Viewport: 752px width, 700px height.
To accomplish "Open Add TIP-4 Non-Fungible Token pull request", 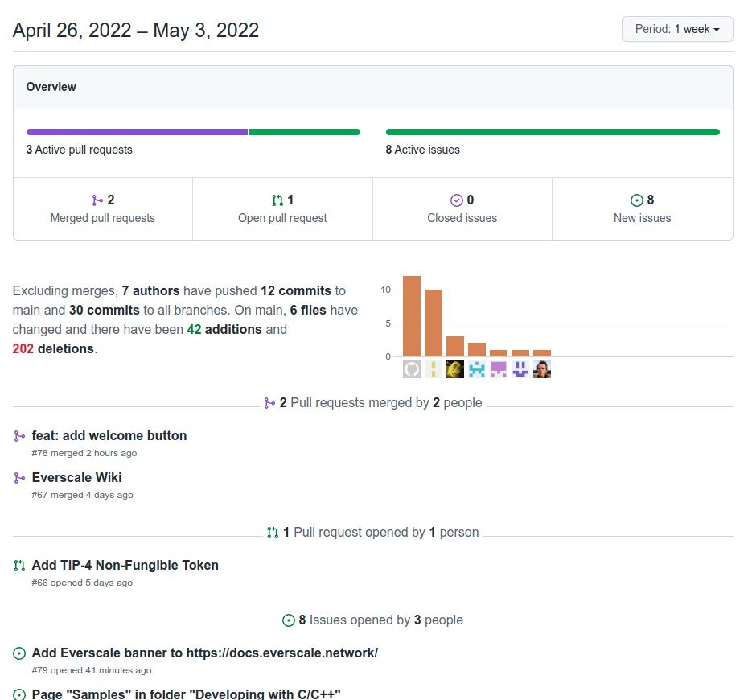I will [x=125, y=566].
